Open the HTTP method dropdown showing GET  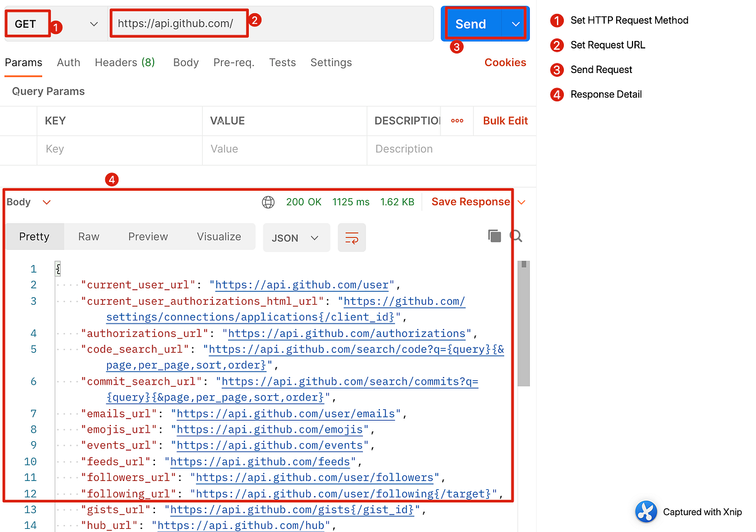(93, 23)
